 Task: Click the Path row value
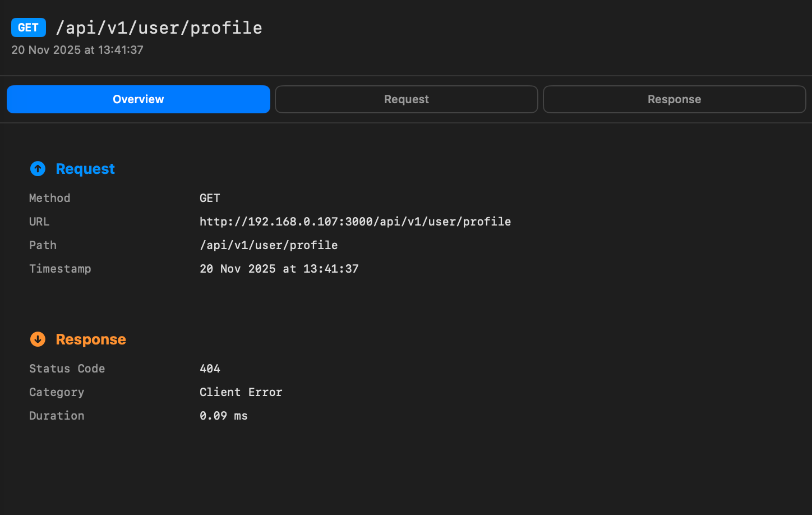pyautogui.click(x=269, y=245)
